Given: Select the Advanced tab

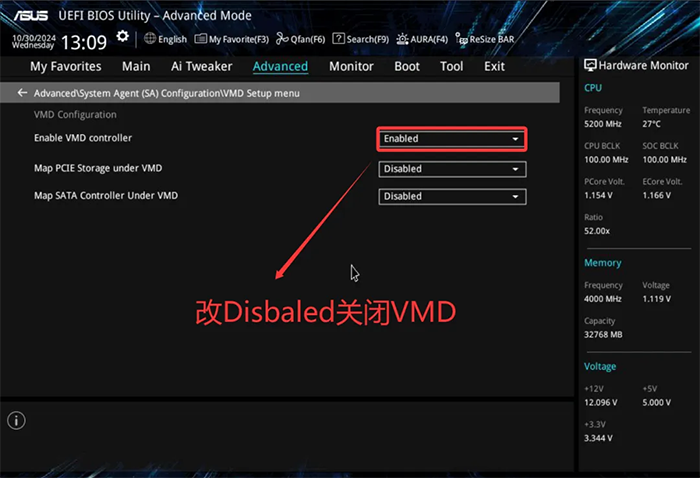Looking at the screenshot, I should coord(280,67).
